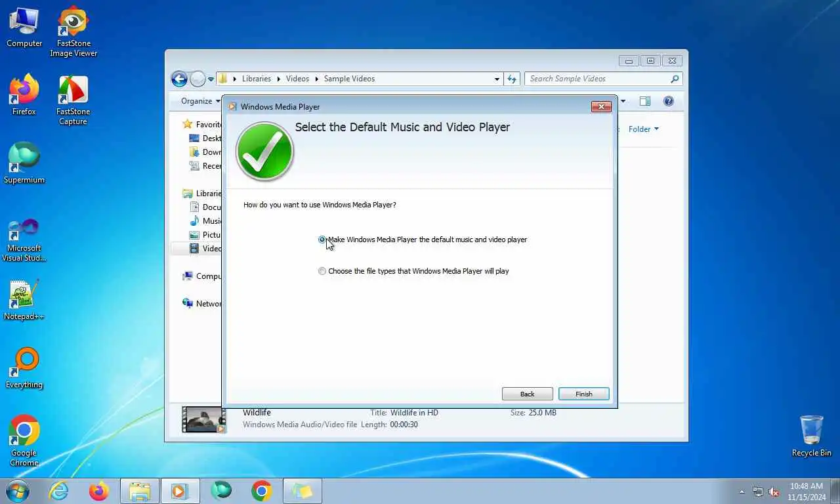Viewport: 840px width, 504px height.
Task: Select Music library in the navigation pane
Action: point(205,221)
